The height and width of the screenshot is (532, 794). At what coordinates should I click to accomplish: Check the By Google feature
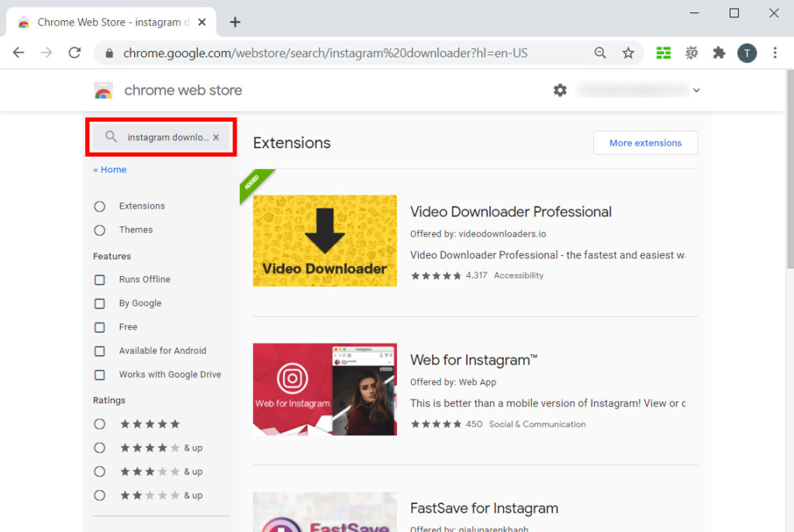click(99, 303)
